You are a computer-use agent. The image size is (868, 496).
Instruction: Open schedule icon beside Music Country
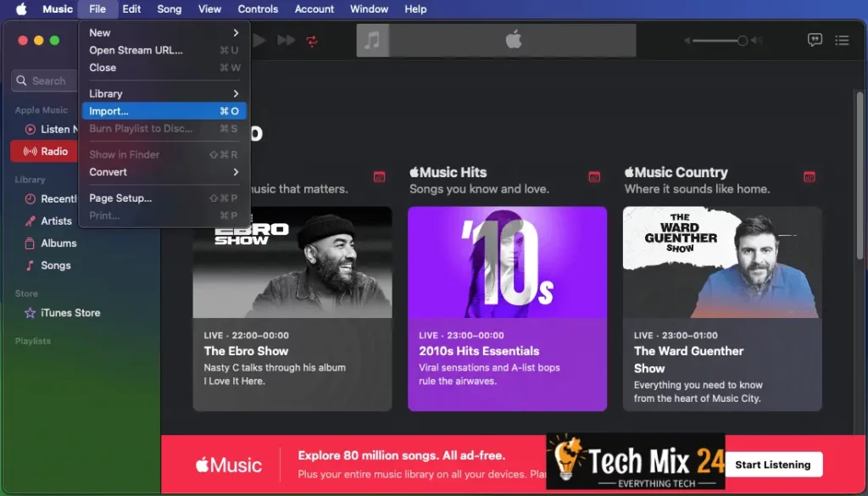809,177
